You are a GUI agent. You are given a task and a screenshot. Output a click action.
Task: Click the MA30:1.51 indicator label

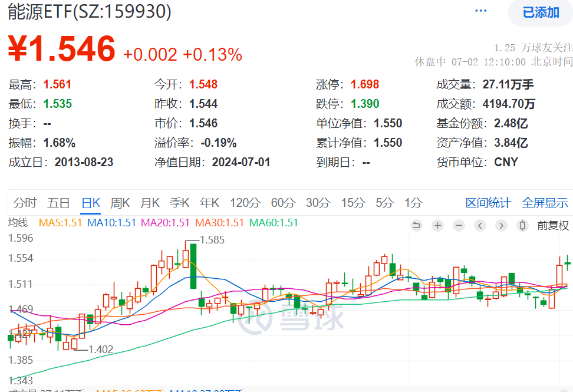pyautogui.click(x=219, y=222)
